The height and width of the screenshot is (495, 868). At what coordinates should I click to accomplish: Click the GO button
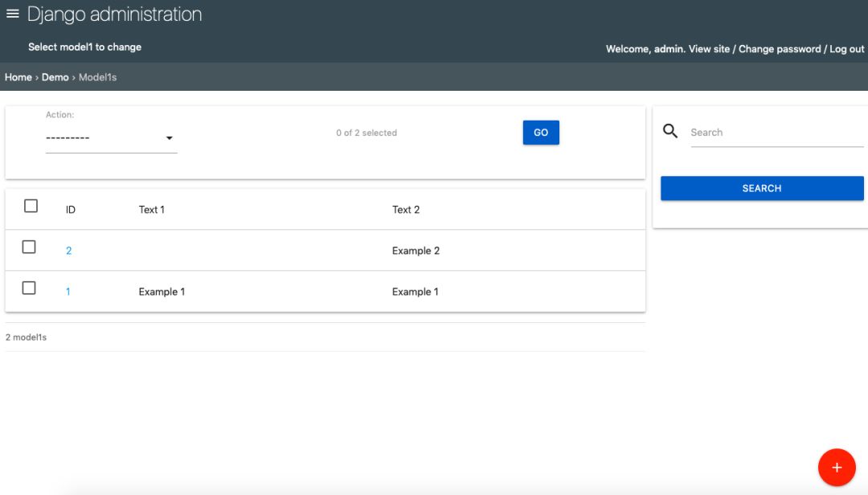point(541,133)
